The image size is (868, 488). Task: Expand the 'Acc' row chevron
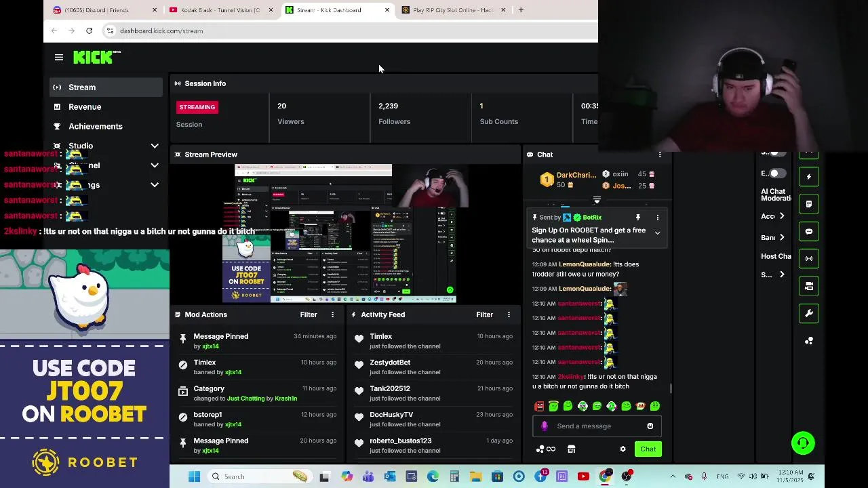click(x=782, y=216)
